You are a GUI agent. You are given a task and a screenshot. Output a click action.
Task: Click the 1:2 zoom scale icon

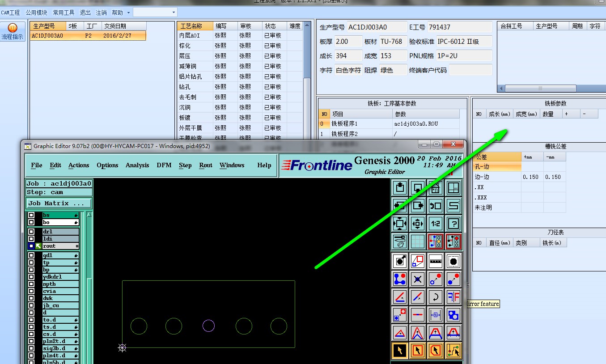435,224
